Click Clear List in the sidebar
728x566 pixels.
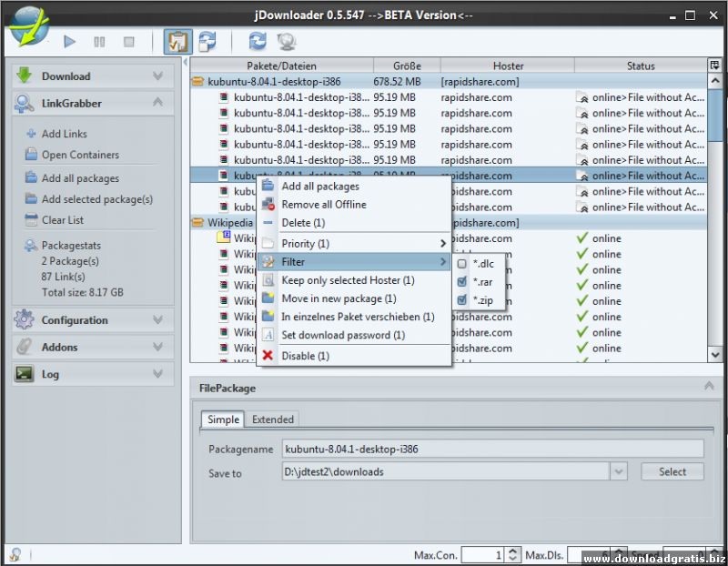pos(62,220)
